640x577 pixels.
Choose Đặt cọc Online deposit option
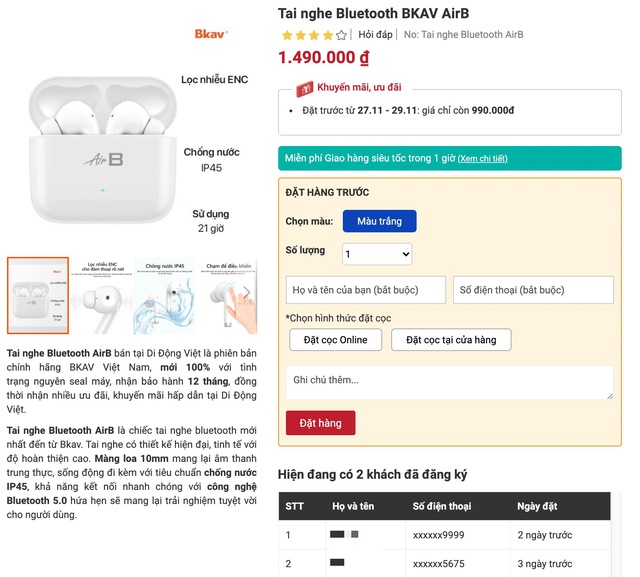click(336, 340)
